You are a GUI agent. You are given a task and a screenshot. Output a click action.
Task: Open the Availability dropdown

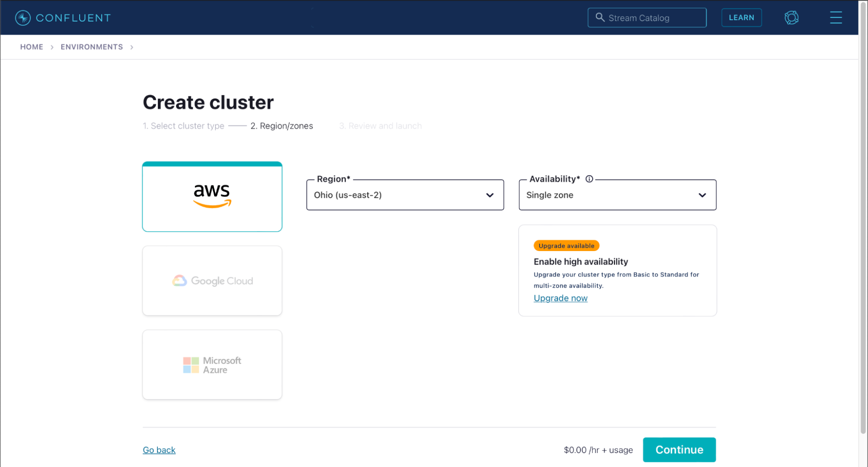click(x=617, y=195)
